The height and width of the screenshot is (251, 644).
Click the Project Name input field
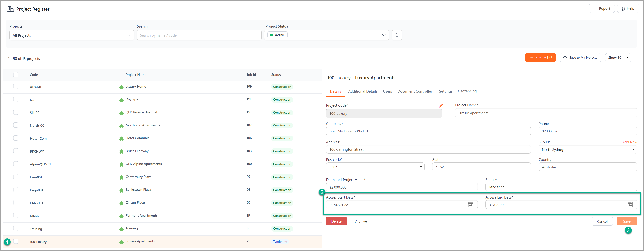[546, 113]
